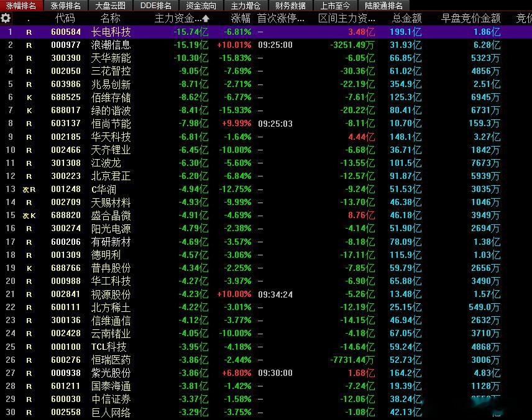Select stock 盛合晶微

[111, 216]
